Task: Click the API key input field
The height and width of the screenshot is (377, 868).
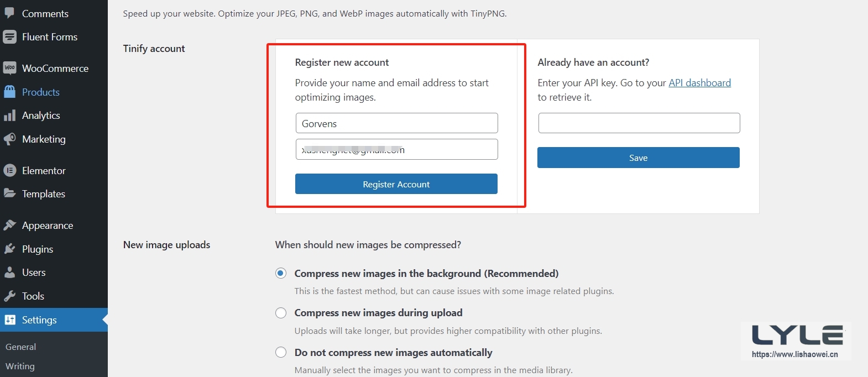Action: [639, 123]
